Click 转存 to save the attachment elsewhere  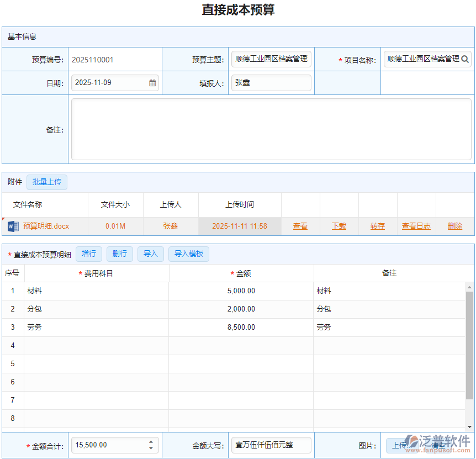click(x=377, y=226)
